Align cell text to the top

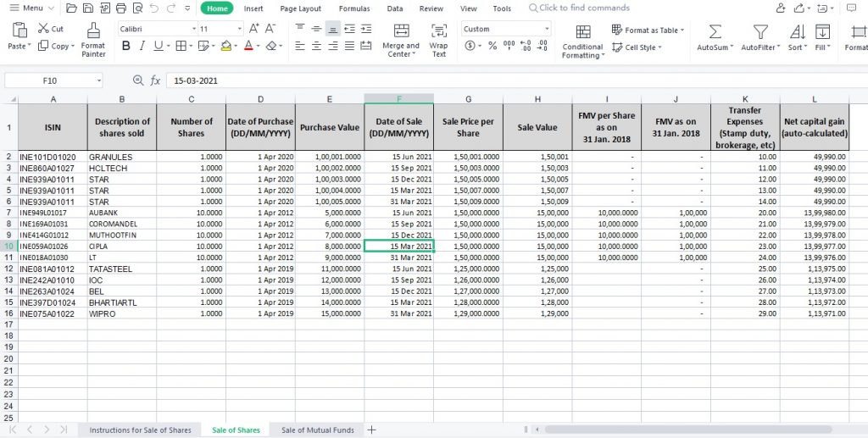coord(299,29)
